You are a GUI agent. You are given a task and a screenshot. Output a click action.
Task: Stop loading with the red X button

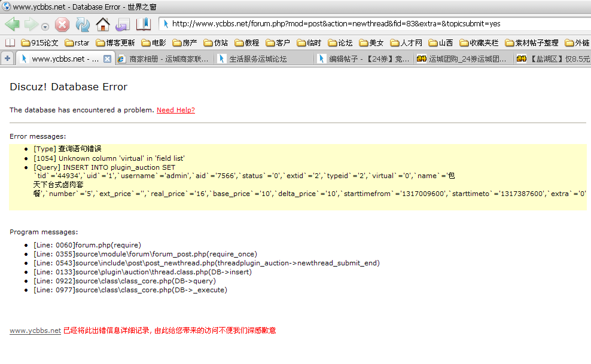pyautogui.click(x=62, y=25)
